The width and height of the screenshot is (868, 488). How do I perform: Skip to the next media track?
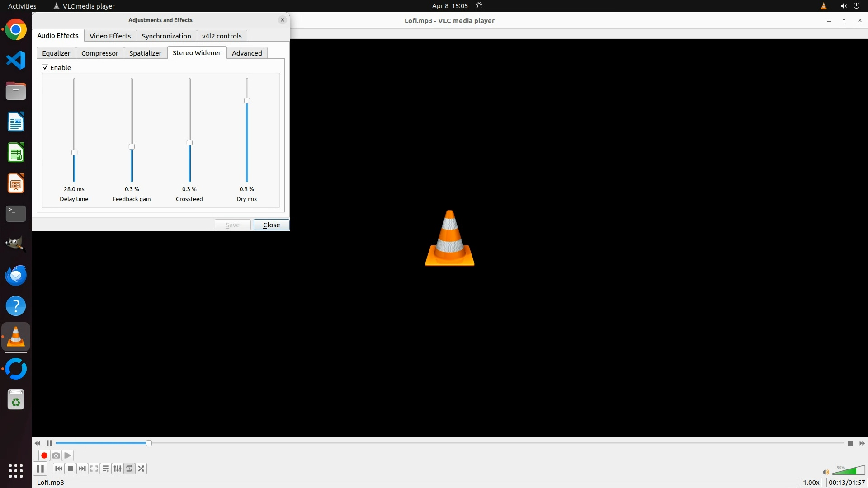[82, 469]
